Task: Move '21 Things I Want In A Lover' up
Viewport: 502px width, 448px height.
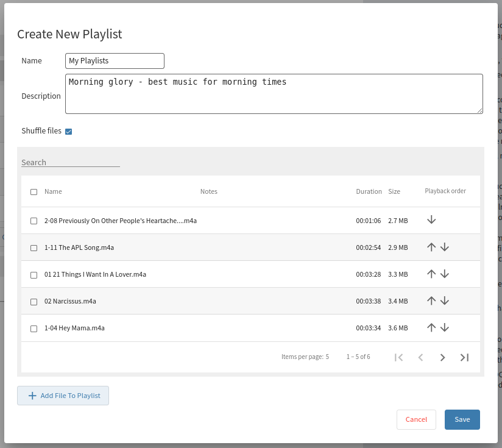Action: pos(431,274)
